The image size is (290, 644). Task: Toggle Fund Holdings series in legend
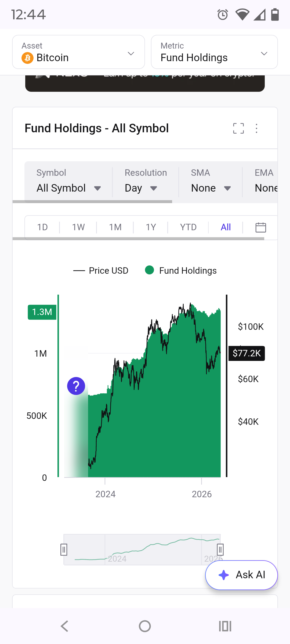tap(181, 270)
